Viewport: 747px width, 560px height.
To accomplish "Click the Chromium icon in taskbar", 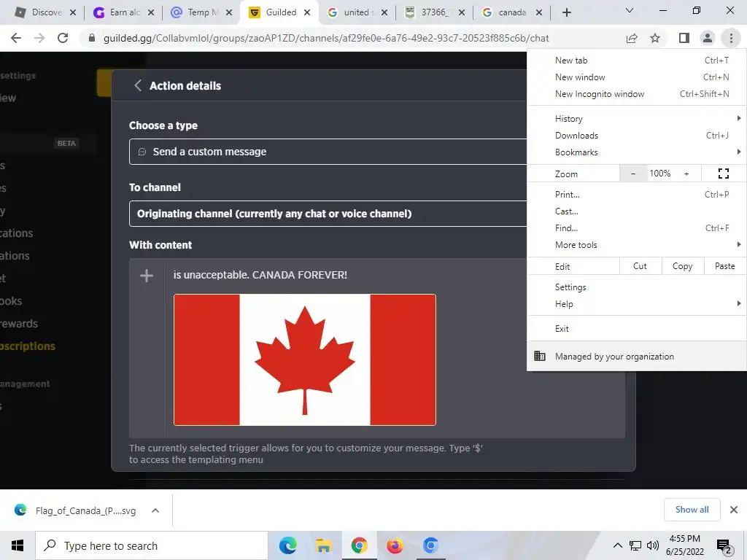I will coord(430,545).
